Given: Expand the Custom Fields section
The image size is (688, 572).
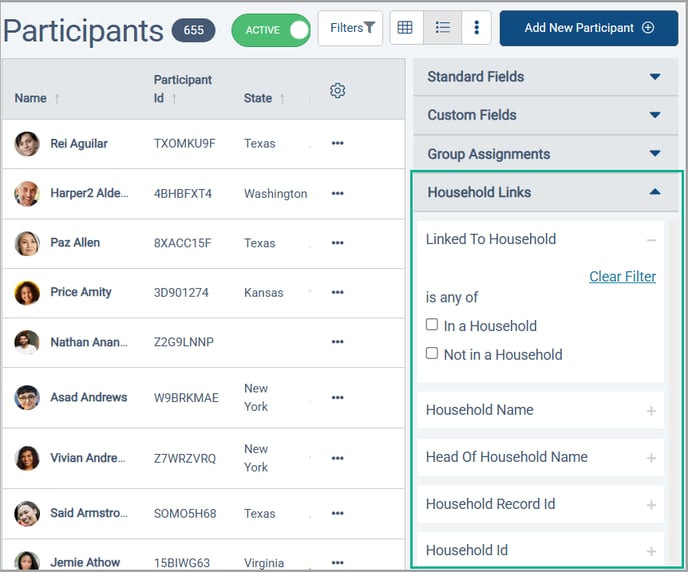Looking at the screenshot, I should click(545, 115).
